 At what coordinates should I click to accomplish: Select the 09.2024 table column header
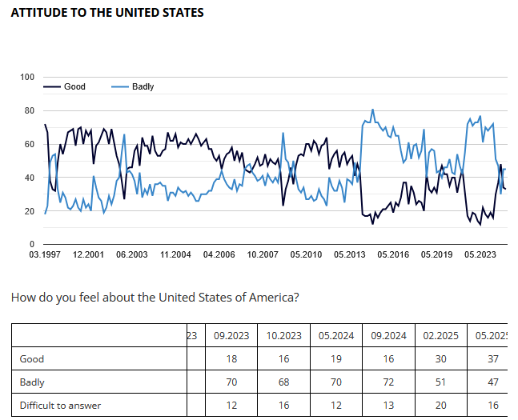point(388,335)
